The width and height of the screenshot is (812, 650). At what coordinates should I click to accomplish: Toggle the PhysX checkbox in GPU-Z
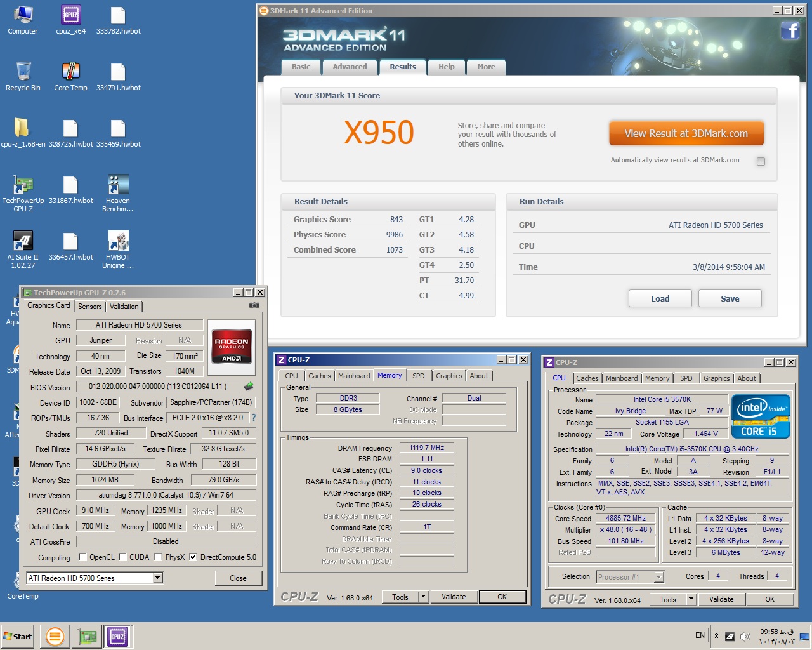[x=158, y=557]
